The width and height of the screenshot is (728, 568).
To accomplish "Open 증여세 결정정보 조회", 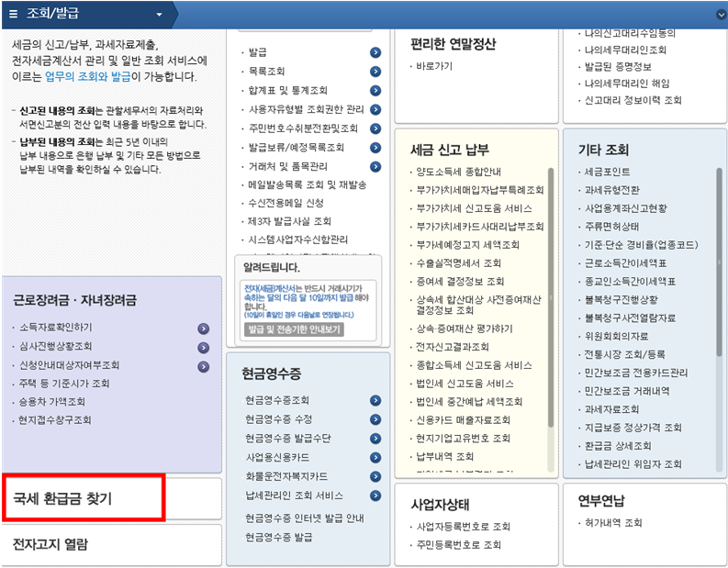I will (x=460, y=282).
